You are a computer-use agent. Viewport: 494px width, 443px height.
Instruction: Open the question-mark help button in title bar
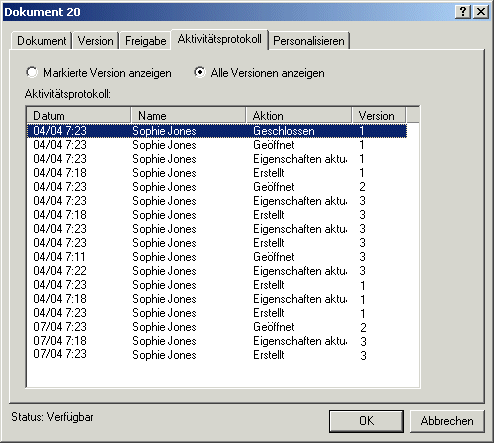[x=463, y=12]
